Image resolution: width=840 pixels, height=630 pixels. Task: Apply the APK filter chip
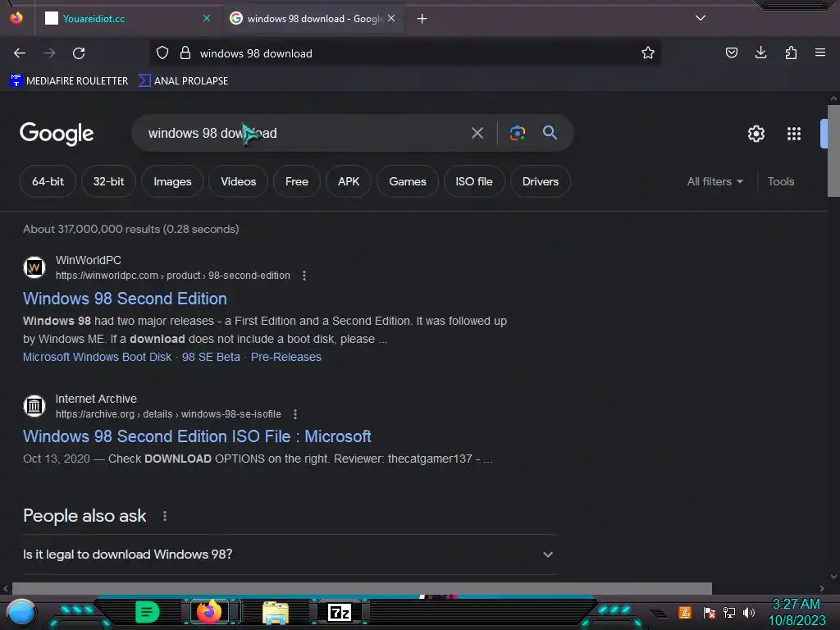click(348, 181)
